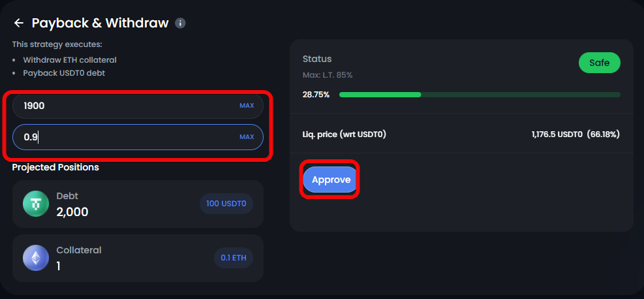Click the Payback & Withdraw title

tap(100, 24)
